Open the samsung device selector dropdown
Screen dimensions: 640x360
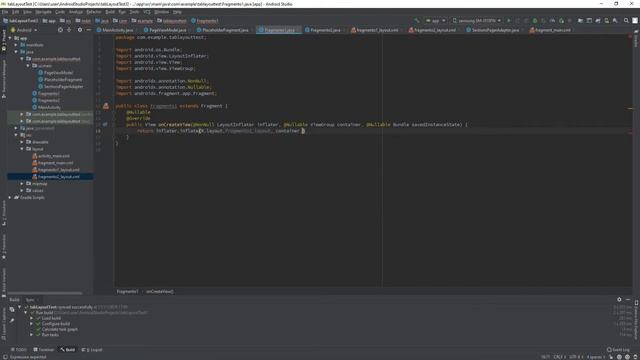click(477, 20)
